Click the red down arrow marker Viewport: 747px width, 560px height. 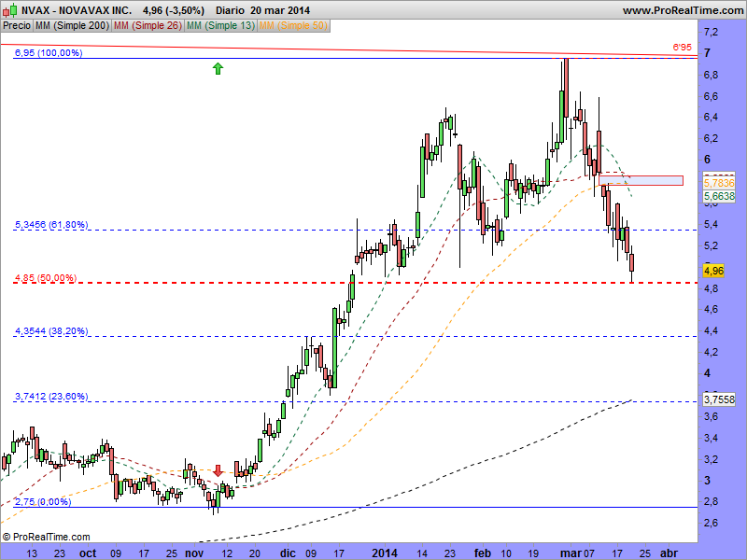click(x=218, y=471)
